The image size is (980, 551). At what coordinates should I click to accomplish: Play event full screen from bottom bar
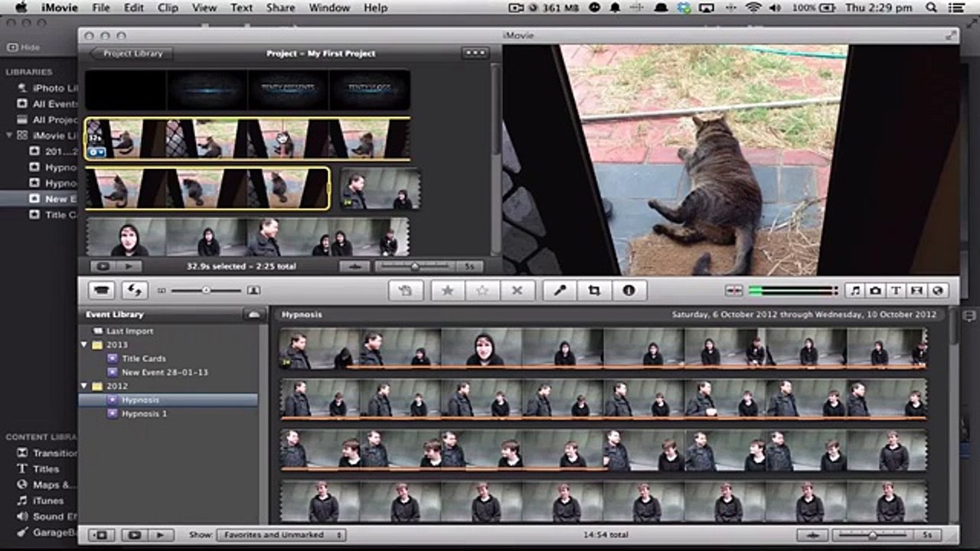click(134, 535)
